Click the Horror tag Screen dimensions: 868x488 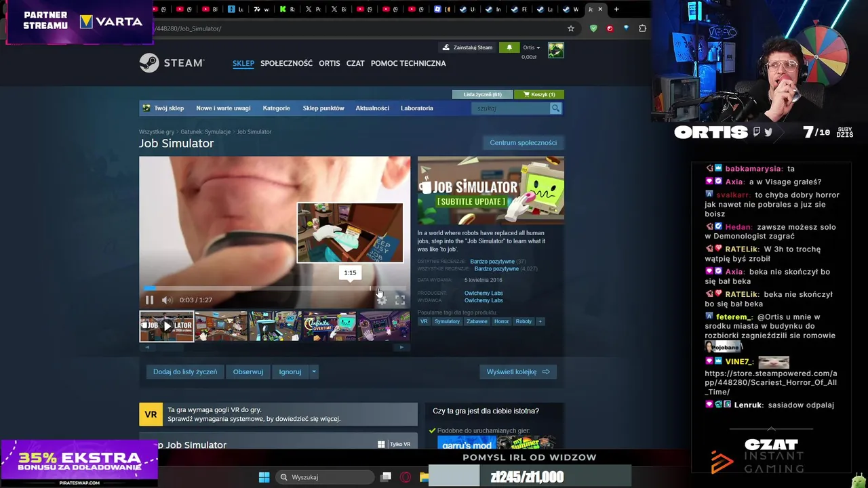[501, 321]
